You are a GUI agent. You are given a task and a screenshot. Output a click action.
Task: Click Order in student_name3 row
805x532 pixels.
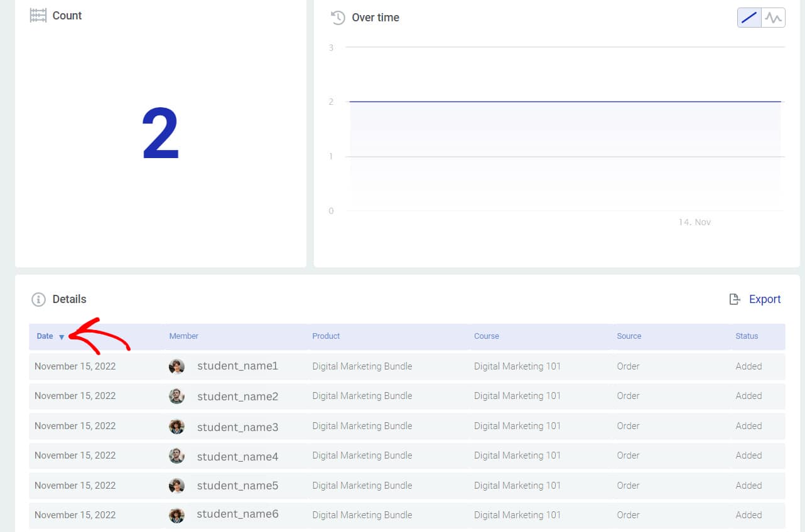pos(628,426)
